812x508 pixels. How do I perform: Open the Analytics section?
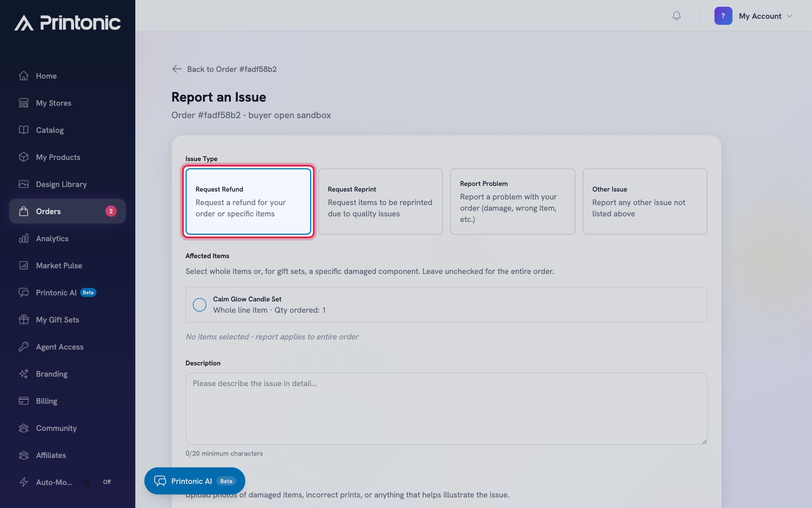tap(67, 238)
